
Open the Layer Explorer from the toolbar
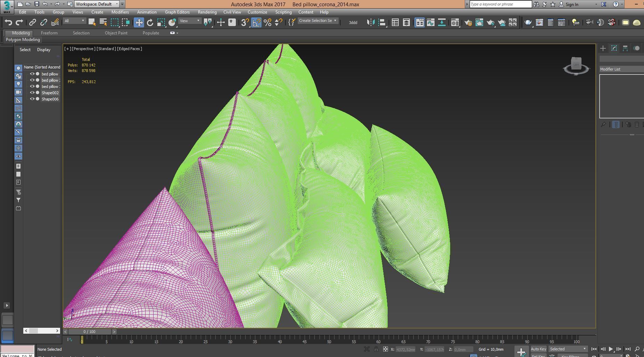[x=406, y=23]
